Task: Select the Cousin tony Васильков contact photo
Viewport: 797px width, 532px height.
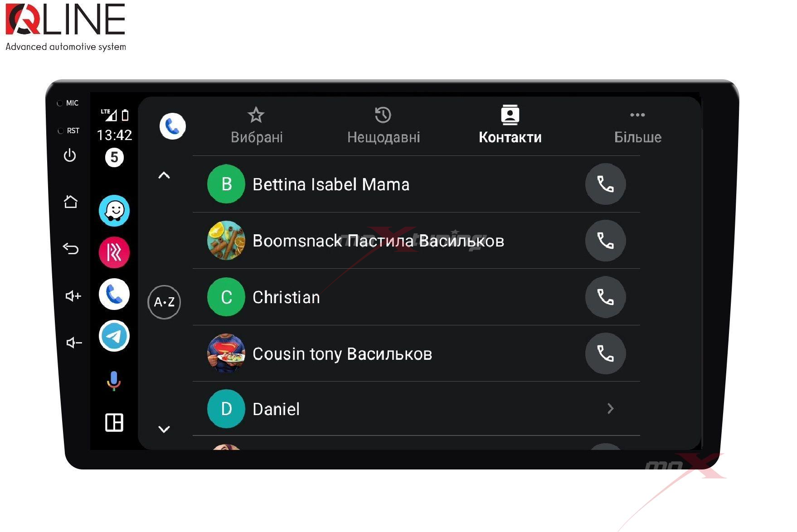Action: point(226,353)
